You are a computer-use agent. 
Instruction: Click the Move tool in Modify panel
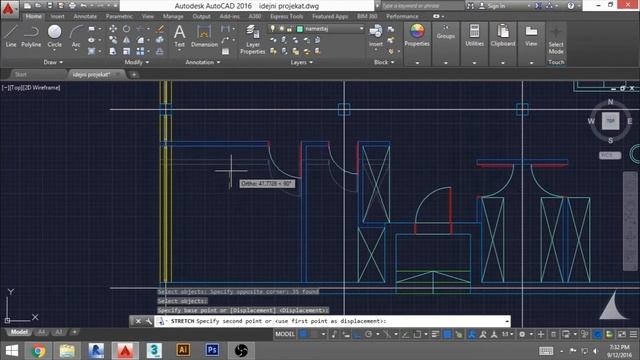[x=113, y=29]
